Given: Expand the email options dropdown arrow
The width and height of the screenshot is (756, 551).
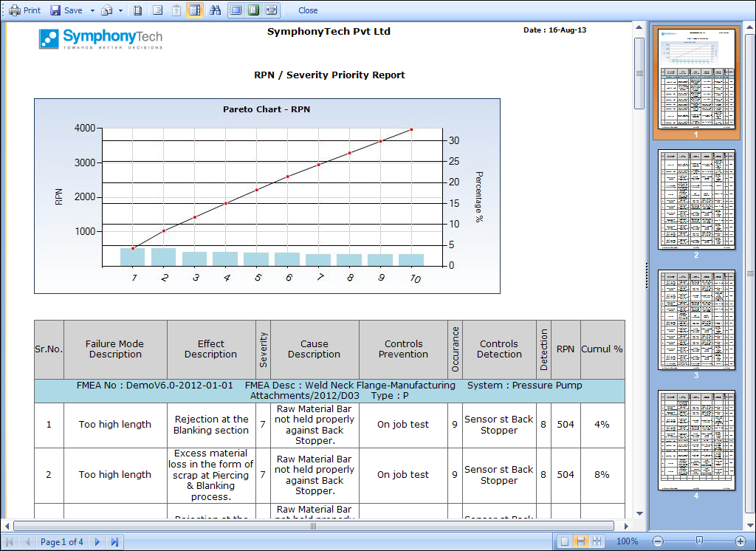Looking at the screenshot, I should [x=120, y=10].
